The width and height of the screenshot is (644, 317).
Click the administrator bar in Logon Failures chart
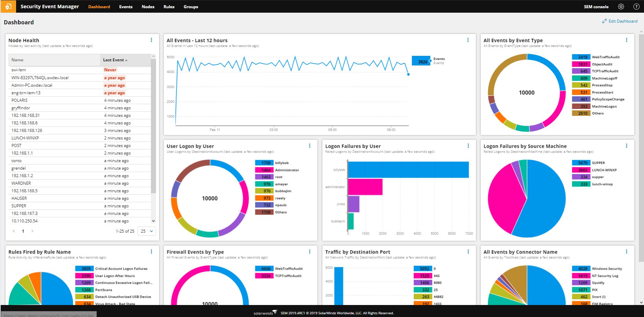click(x=365, y=187)
